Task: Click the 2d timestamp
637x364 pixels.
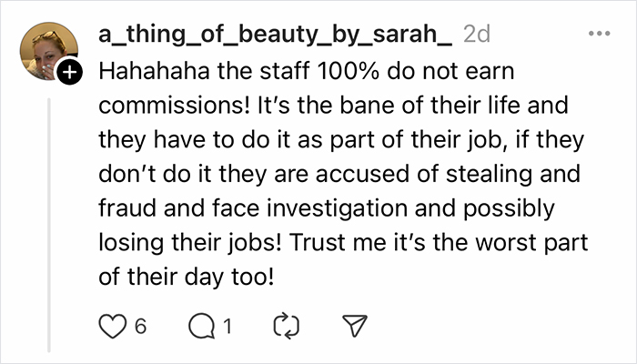Action: 478,35
